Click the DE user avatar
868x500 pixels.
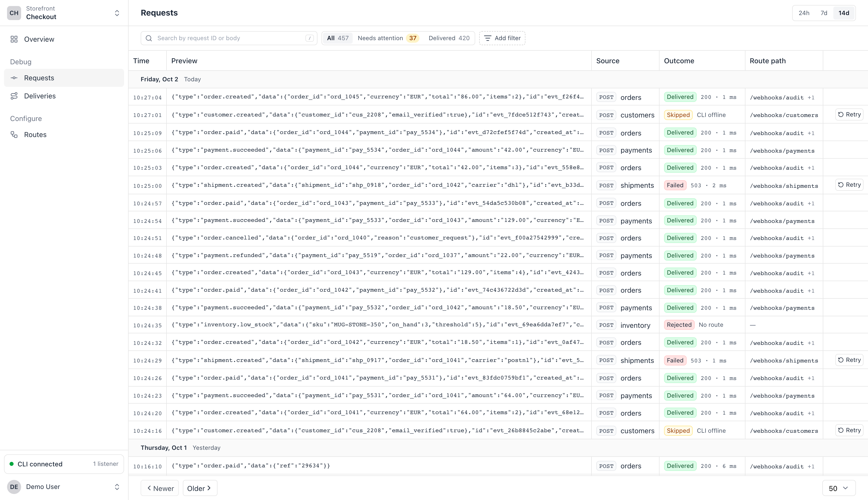tap(14, 487)
